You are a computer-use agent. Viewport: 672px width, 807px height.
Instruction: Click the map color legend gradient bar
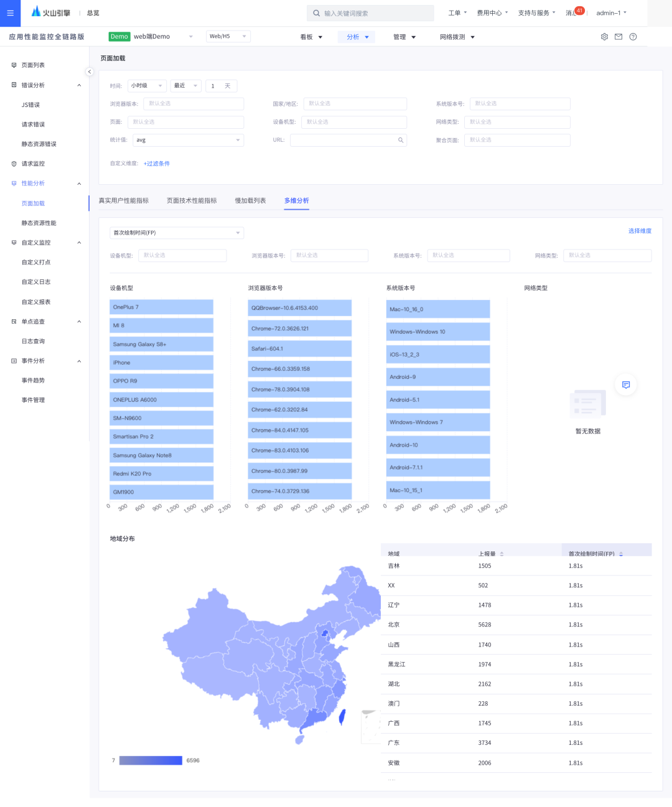click(x=149, y=760)
